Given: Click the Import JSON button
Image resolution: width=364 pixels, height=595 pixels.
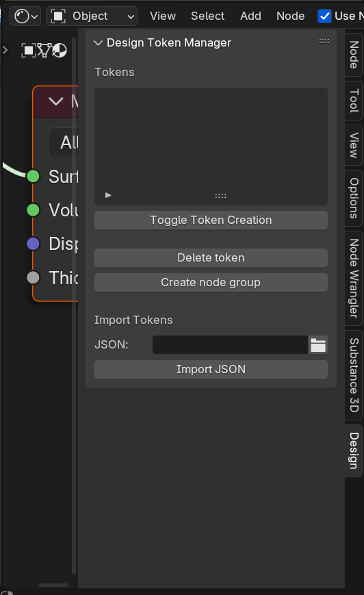Looking at the screenshot, I should 211,369.
